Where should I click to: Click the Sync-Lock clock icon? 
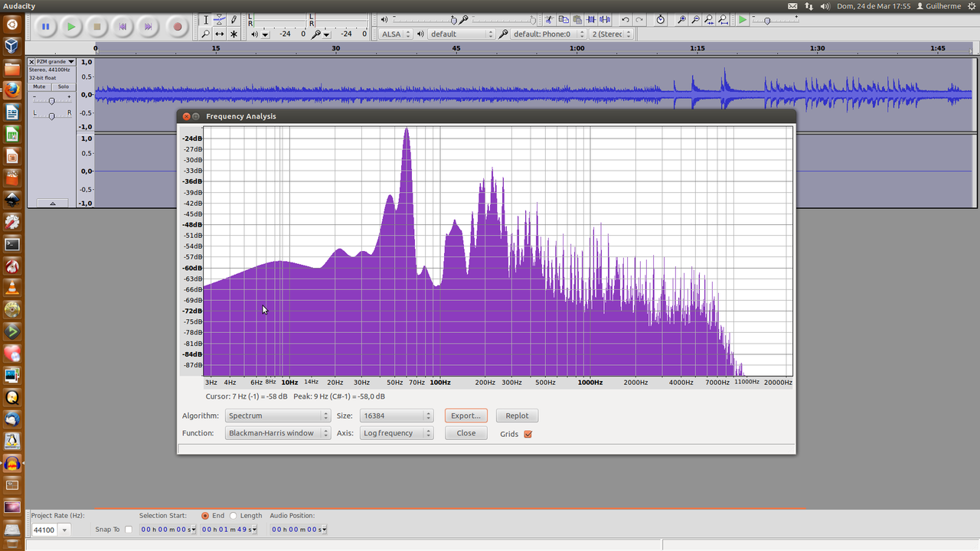[x=661, y=20]
